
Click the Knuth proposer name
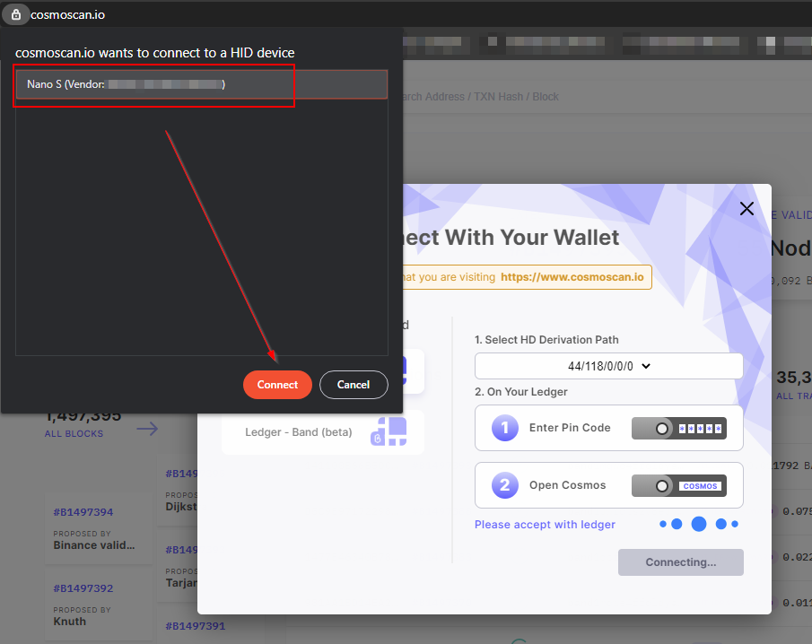click(70, 622)
